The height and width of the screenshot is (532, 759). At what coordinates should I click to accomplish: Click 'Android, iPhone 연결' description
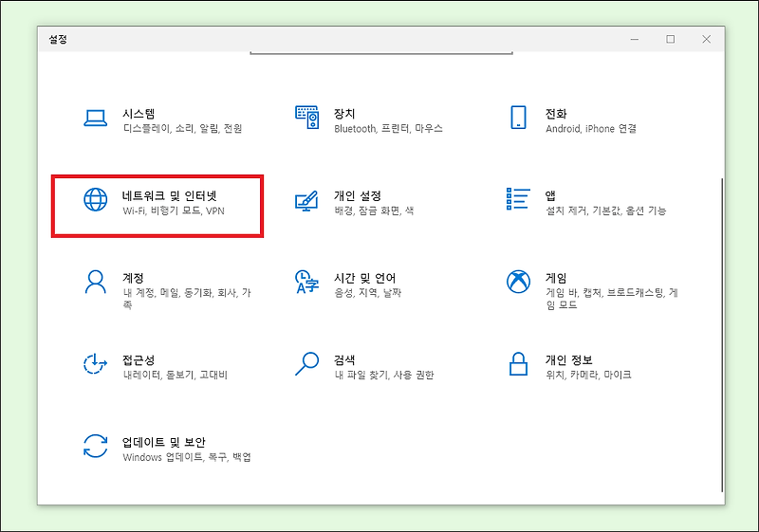[591, 129]
